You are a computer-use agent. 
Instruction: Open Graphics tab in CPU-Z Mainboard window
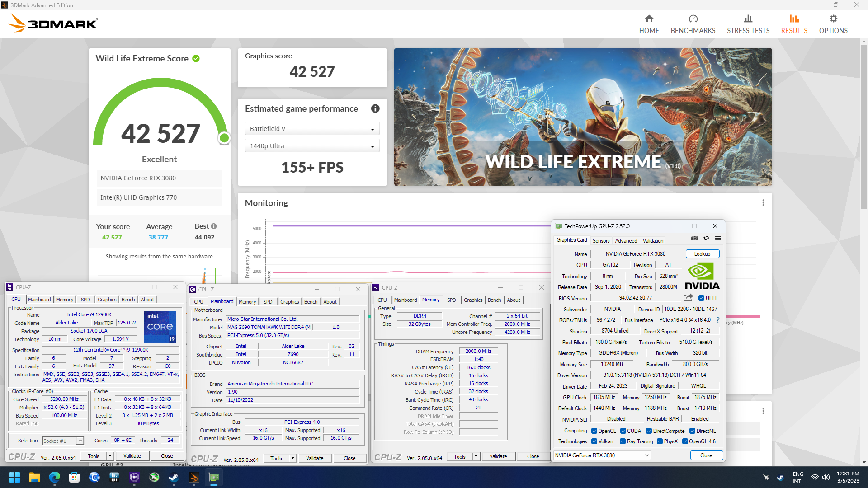point(289,302)
